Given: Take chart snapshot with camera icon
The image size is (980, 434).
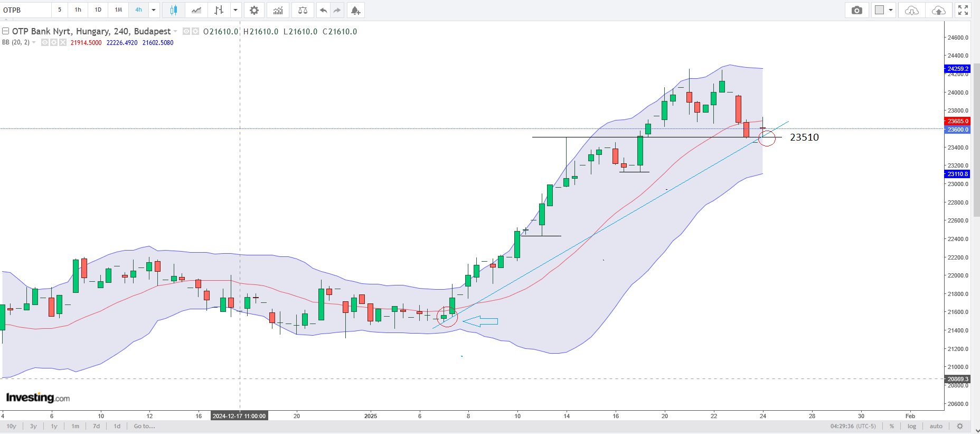Looking at the screenshot, I should [857, 10].
